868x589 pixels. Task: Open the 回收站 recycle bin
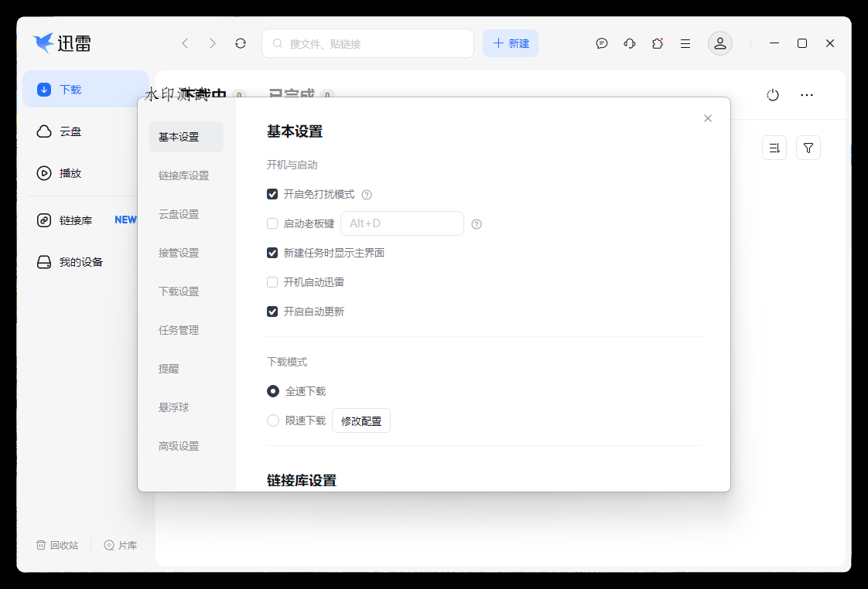pos(57,545)
